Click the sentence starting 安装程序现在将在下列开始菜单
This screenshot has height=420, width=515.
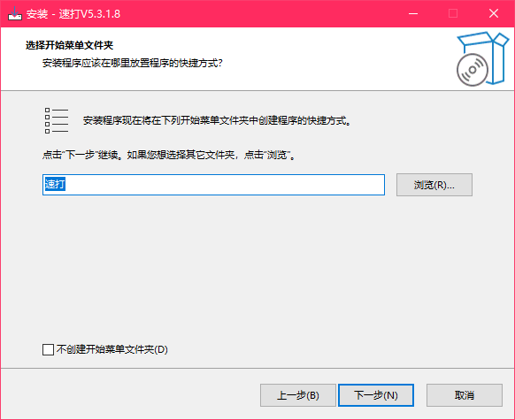click(x=217, y=121)
